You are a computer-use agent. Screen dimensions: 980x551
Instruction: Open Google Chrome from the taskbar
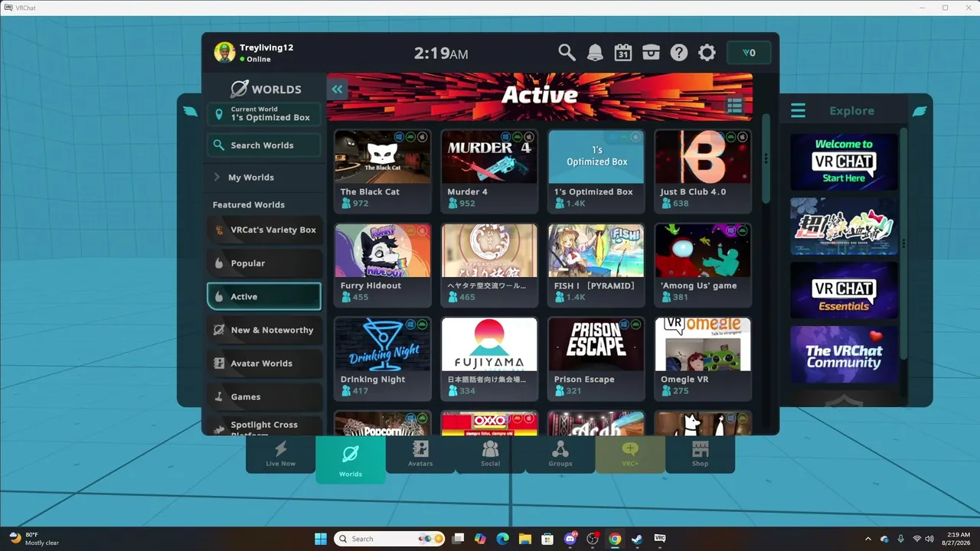(615, 539)
